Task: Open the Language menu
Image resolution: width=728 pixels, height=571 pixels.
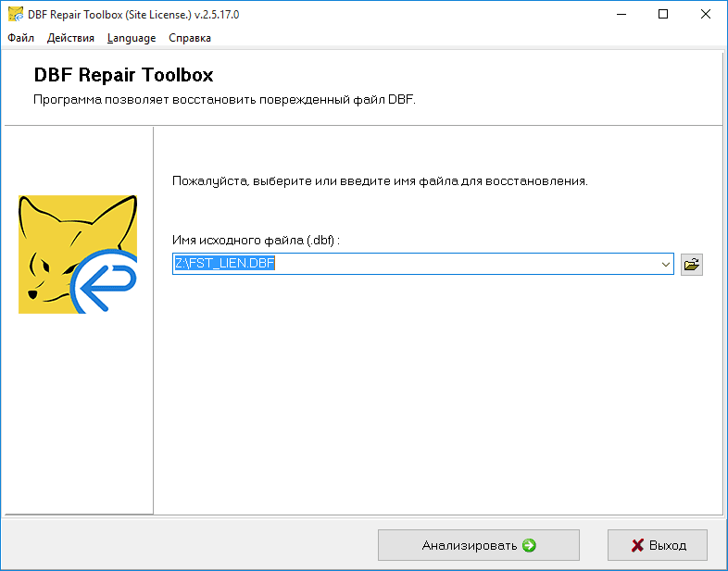Action: (132, 38)
